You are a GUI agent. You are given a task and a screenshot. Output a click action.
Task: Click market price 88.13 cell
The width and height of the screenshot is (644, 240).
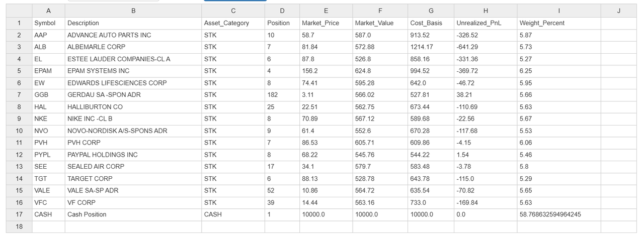(326, 179)
